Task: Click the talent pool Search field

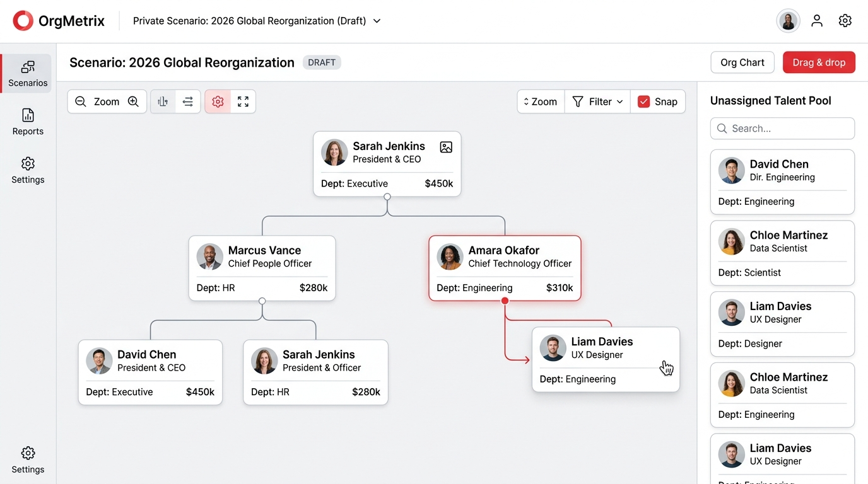Action: 782,129
